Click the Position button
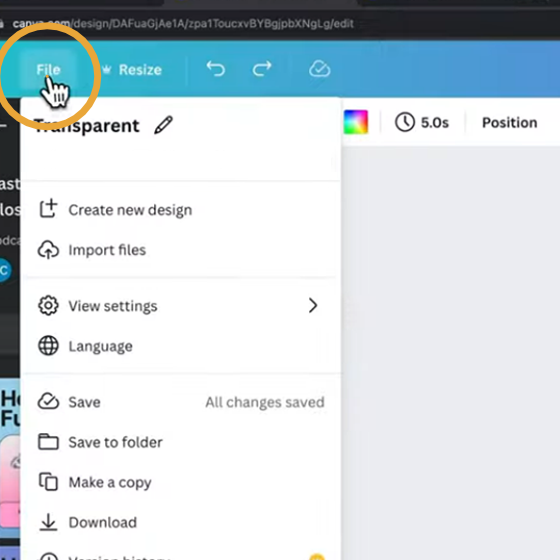This screenshot has height=560, width=560. coord(510,122)
